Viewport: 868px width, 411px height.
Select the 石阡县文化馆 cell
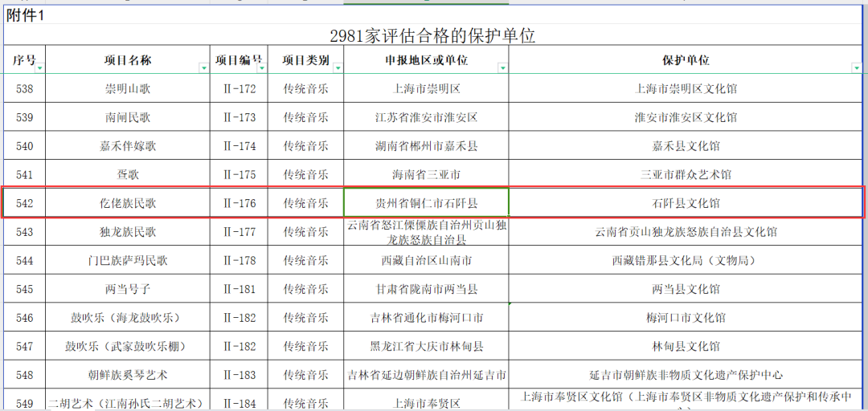[686, 203]
